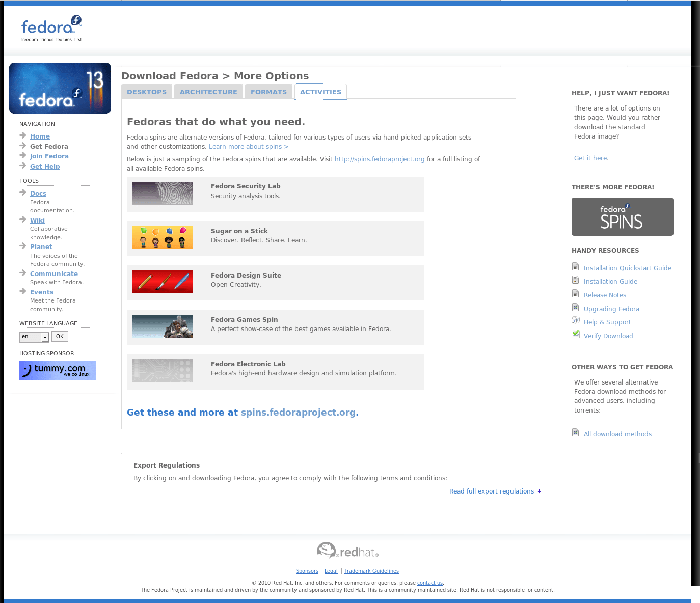Open Fedora Security Lab fingerprint thumbnail
The width and height of the screenshot is (700, 603).
[x=163, y=193]
